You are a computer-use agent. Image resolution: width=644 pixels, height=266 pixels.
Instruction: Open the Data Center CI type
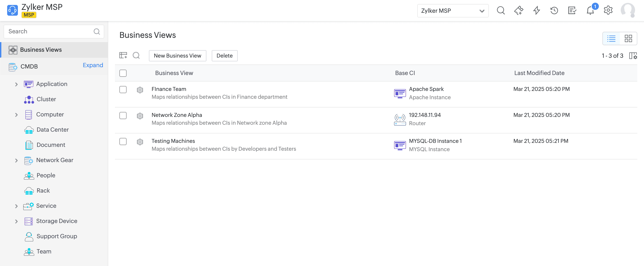point(53,130)
